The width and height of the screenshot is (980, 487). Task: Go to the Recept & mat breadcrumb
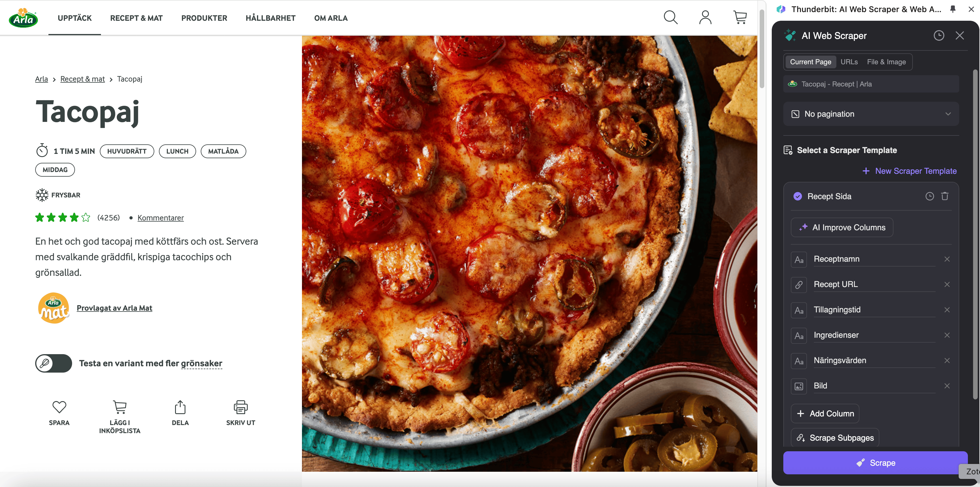pyautogui.click(x=82, y=79)
